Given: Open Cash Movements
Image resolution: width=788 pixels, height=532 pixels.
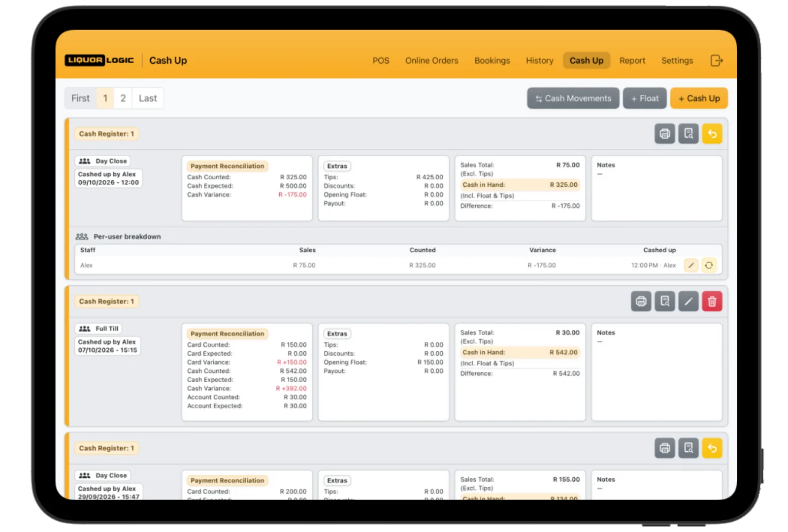Looking at the screenshot, I should (573, 98).
